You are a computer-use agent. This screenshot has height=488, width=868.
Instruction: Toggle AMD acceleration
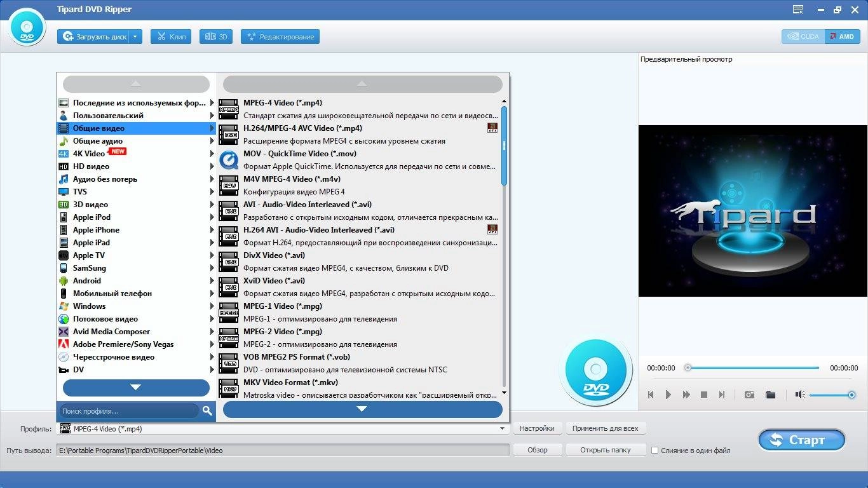(843, 36)
